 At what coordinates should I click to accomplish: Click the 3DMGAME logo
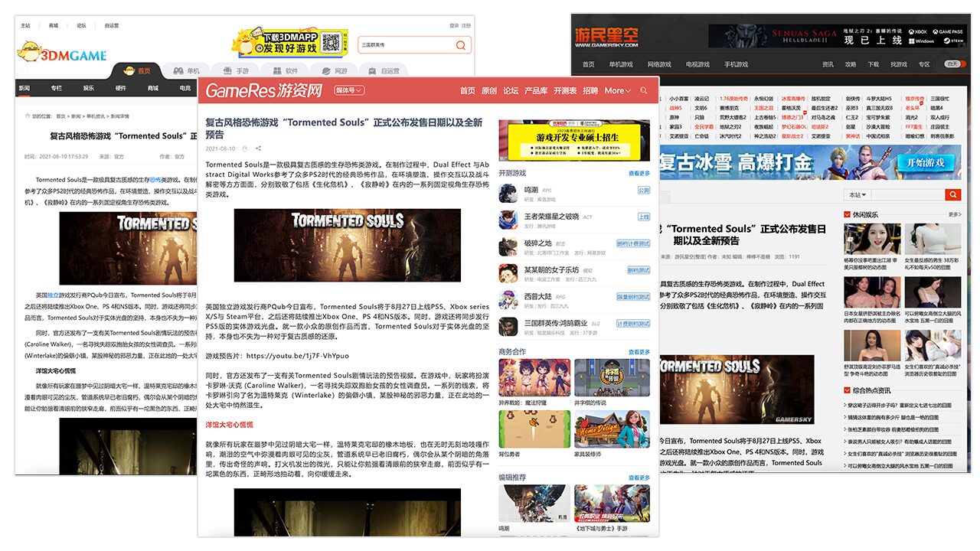[62, 54]
